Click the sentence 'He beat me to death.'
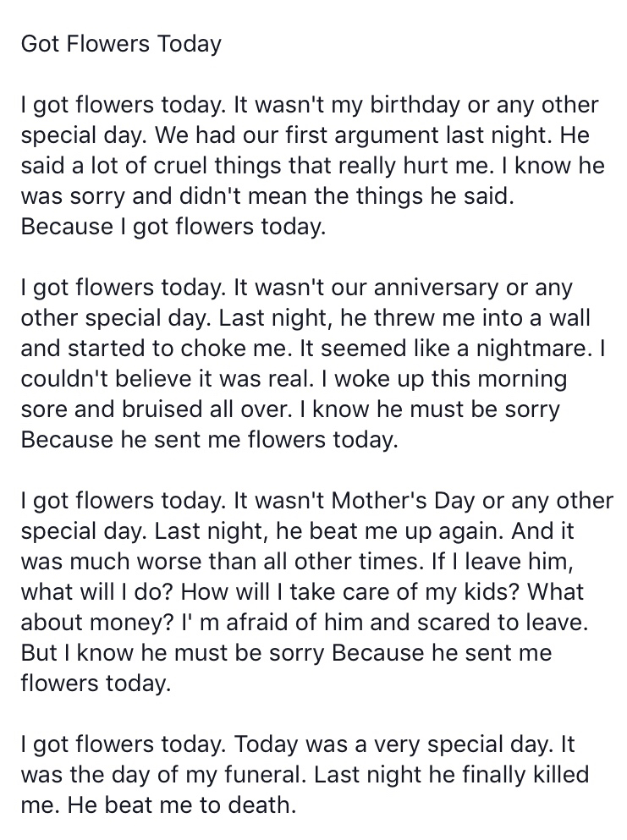Image resolution: width=627 pixels, height=840 pixels. [x=182, y=805]
